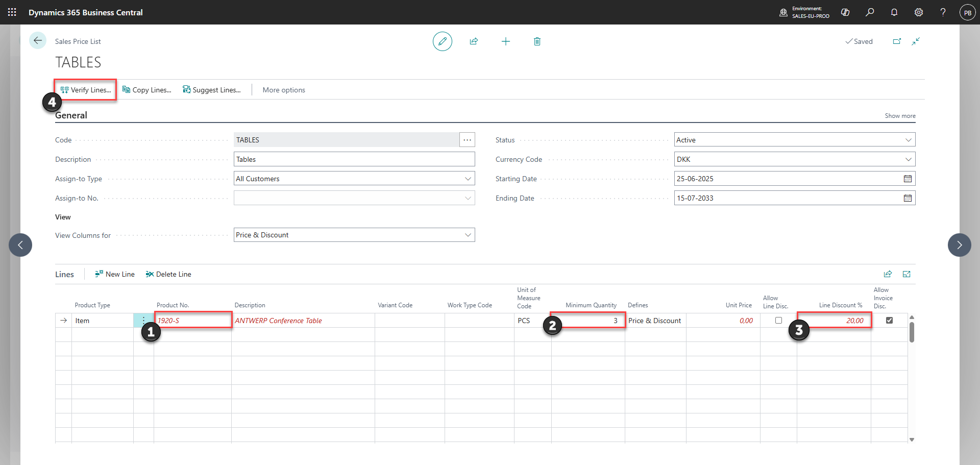
Task: Toggle Allow Line Disc. checkbox for 1920-S
Action: tap(778, 321)
